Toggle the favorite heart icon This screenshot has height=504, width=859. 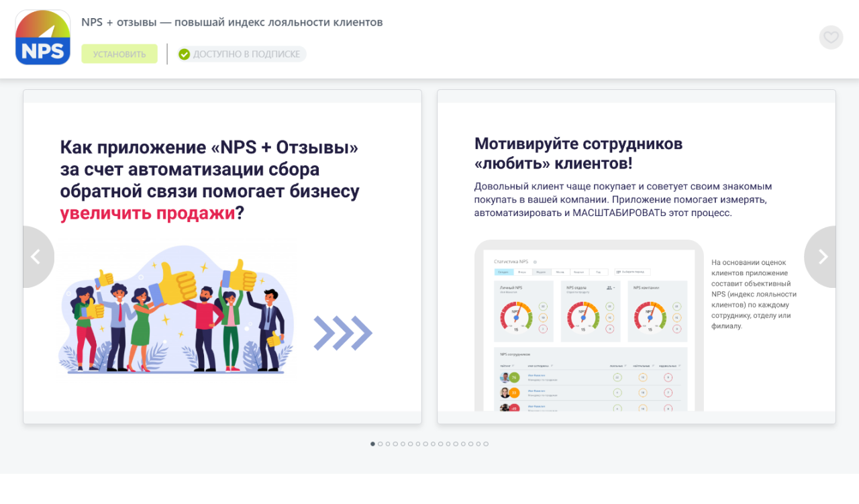click(x=831, y=37)
